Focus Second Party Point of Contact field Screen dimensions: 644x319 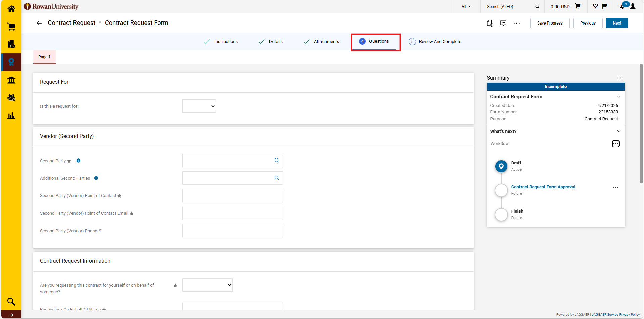pos(233,196)
